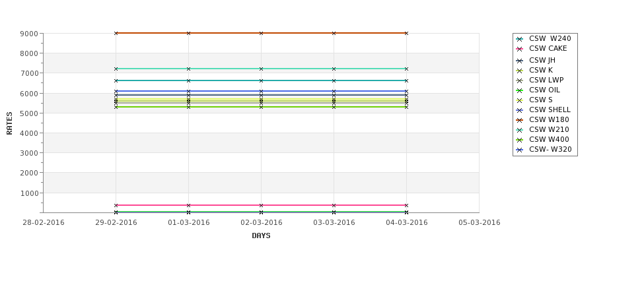The image size is (644, 283).
Task: Select the CSW LWP legend label
Action: (x=546, y=80)
